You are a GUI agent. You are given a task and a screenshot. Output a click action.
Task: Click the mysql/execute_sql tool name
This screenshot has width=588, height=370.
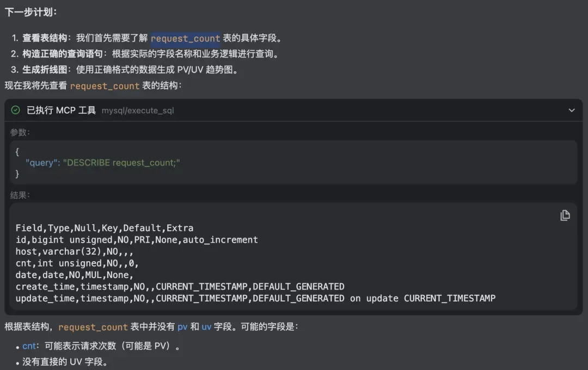point(138,110)
